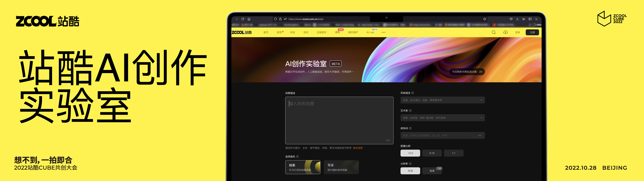Show help for 选择画风
The image size is (644, 181).
pyautogui.click(x=297, y=157)
